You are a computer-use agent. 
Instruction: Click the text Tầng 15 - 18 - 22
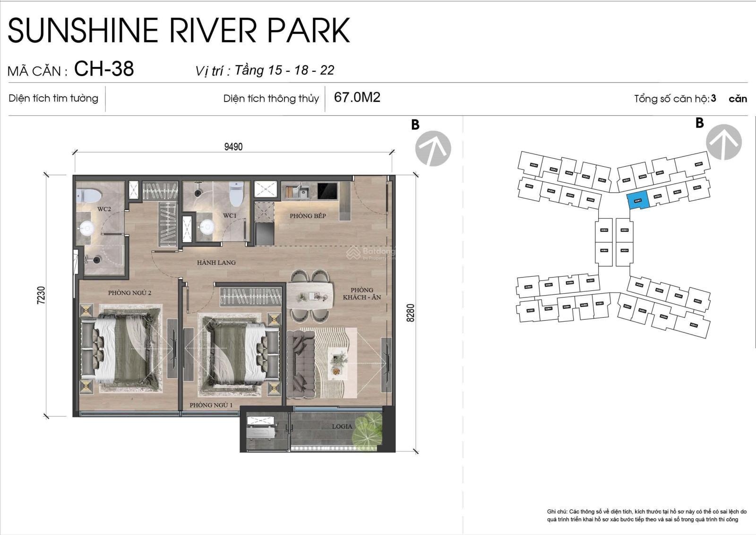[x=284, y=70]
